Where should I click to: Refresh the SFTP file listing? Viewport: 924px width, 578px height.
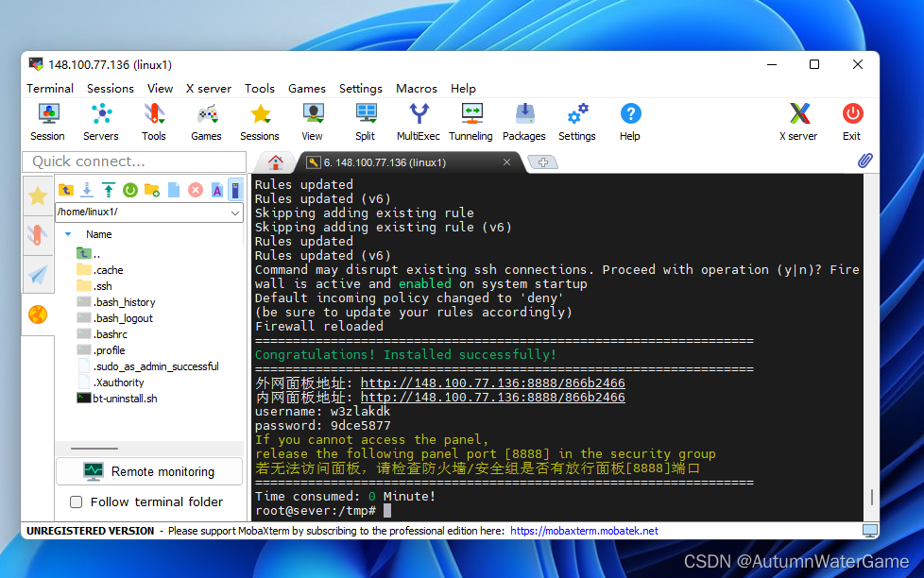129,190
